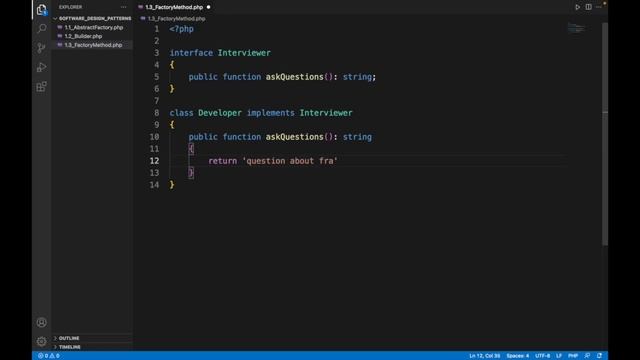This screenshot has height=360, width=640.
Task: Click the 'interface' keyword on line 3
Action: point(191,53)
